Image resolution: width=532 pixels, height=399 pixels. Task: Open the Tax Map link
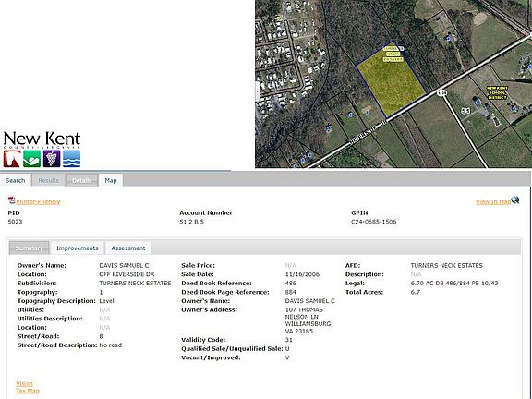coord(28,391)
